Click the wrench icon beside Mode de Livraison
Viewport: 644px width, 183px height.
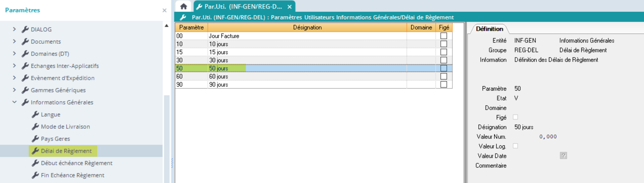(35, 127)
